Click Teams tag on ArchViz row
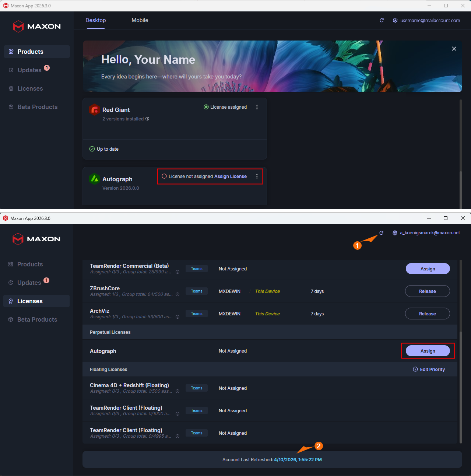Image resolution: width=471 pixels, height=476 pixels. coord(197,314)
